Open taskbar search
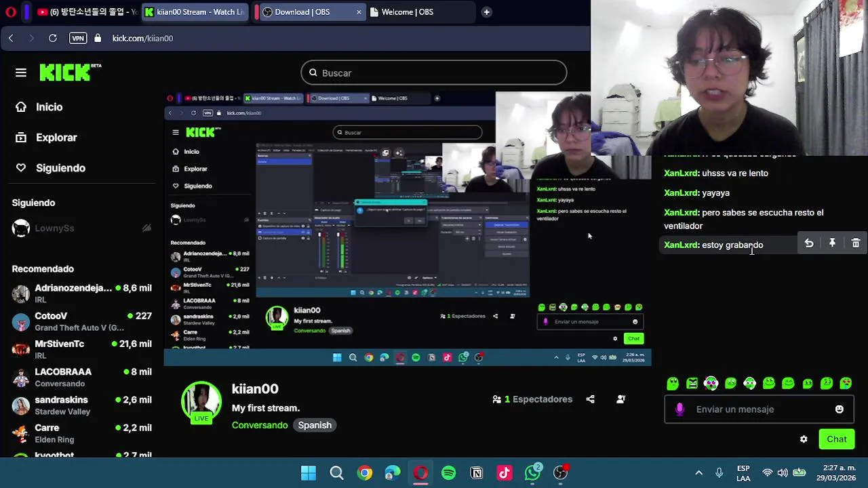Image resolution: width=868 pixels, height=488 pixels. click(337, 473)
